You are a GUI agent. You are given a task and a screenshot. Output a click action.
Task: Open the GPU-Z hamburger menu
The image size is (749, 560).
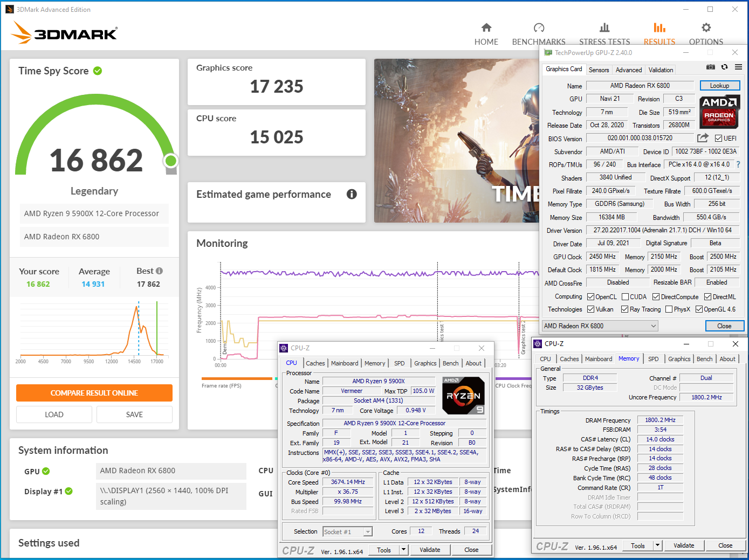pos(738,67)
